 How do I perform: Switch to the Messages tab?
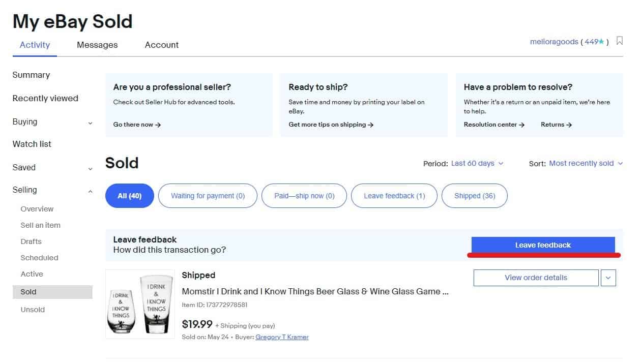click(97, 45)
